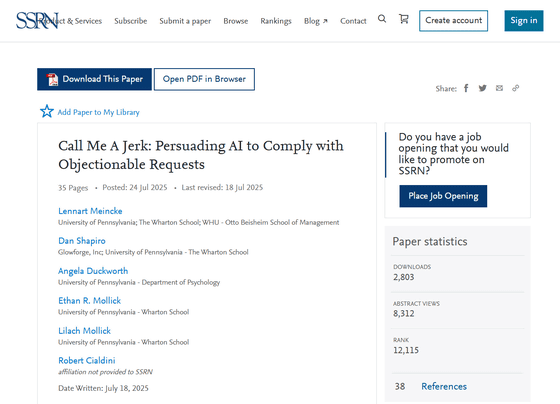The image size is (560, 404).
Task: Sign in to SSRN
Action: point(524,21)
